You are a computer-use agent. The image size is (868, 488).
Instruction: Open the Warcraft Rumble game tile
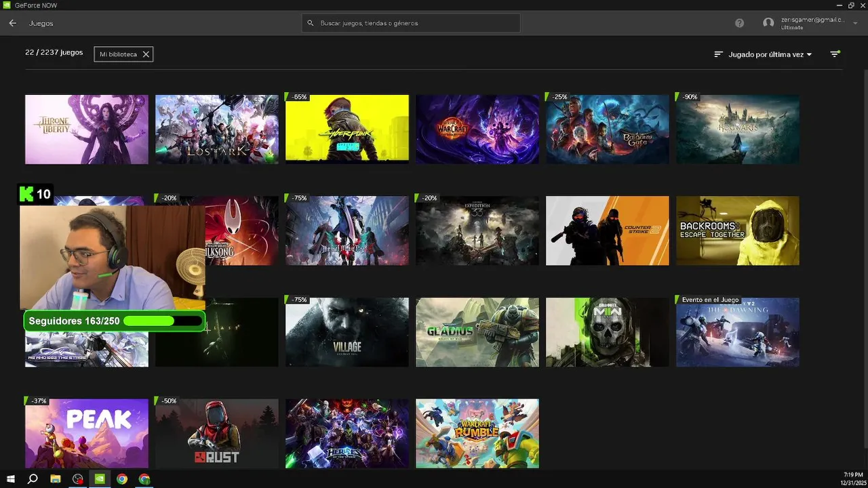click(477, 434)
